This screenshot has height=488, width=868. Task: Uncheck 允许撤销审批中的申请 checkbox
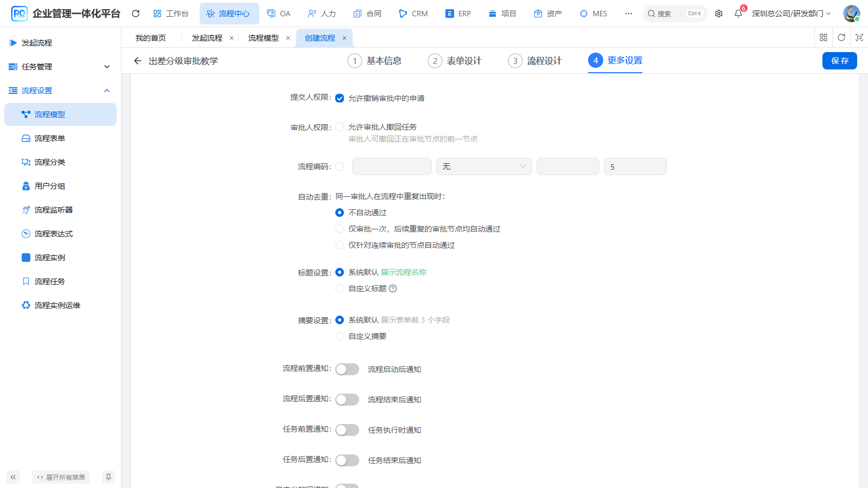point(340,98)
